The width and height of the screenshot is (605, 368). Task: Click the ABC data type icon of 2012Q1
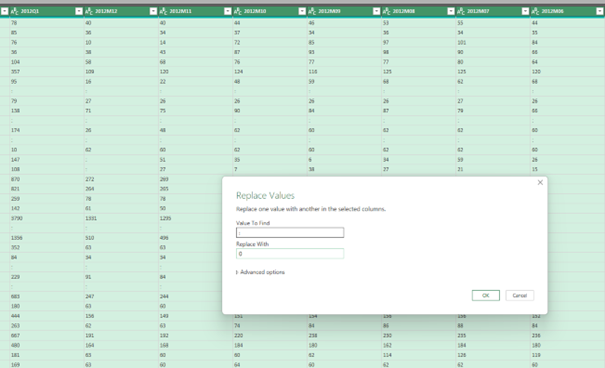14,12
